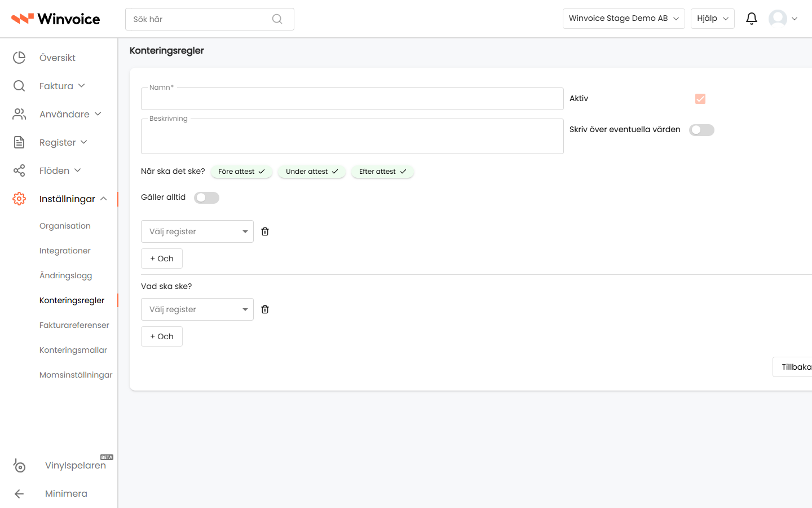812x508 pixels.
Task: Click the Vinylspelaren turntable icon
Action: (x=19, y=465)
